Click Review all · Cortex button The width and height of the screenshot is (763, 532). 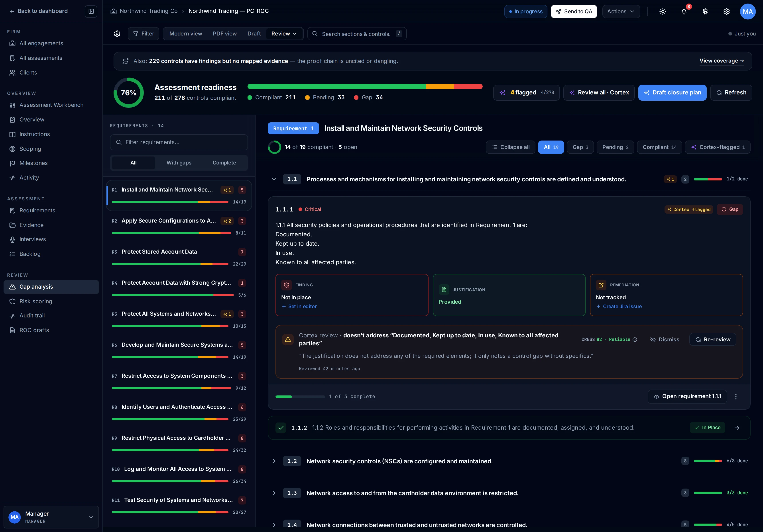(x=599, y=93)
